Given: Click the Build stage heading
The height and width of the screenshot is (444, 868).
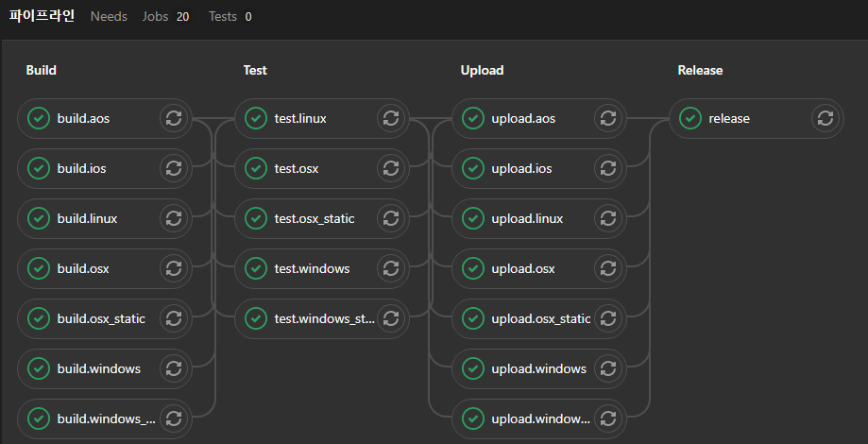Looking at the screenshot, I should click(x=42, y=70).
